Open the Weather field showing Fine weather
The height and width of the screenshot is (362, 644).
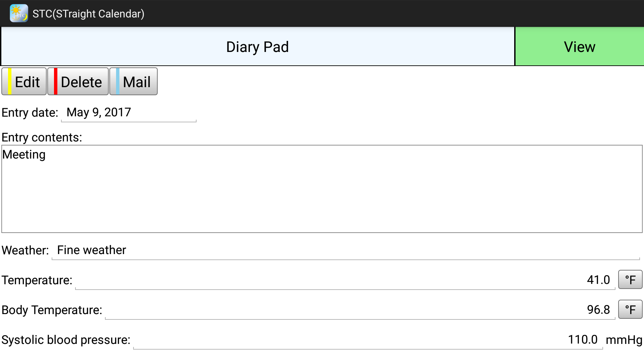click(x=345, y=250)
